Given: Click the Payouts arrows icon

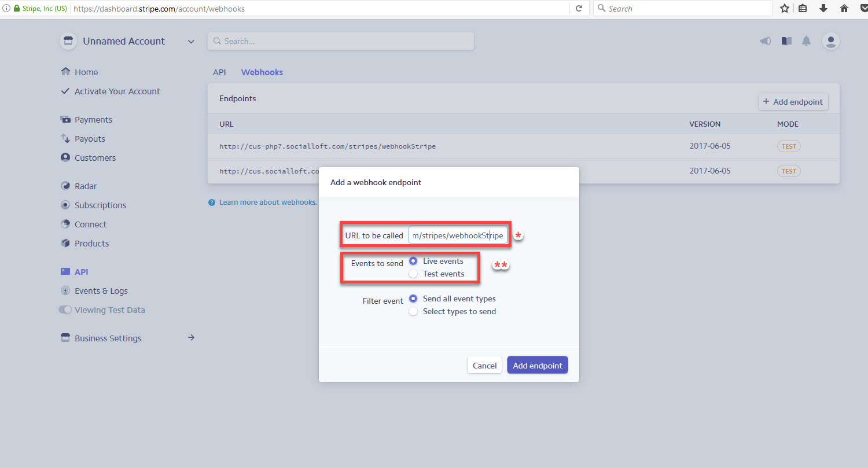Looking at the screenshot, I should [x=65, y=138].
